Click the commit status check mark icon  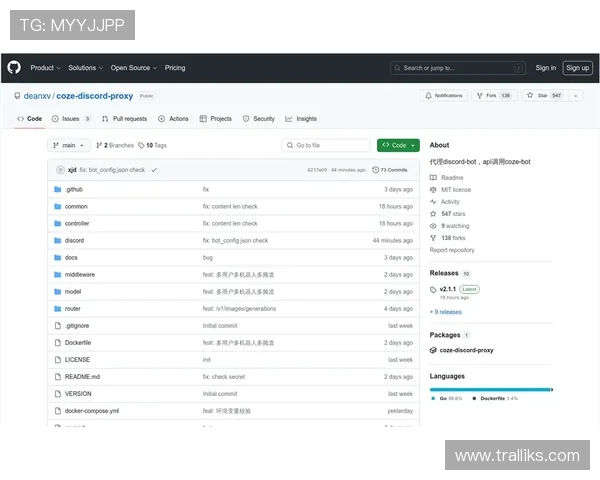pyautogui.click(x=154, y=170)
